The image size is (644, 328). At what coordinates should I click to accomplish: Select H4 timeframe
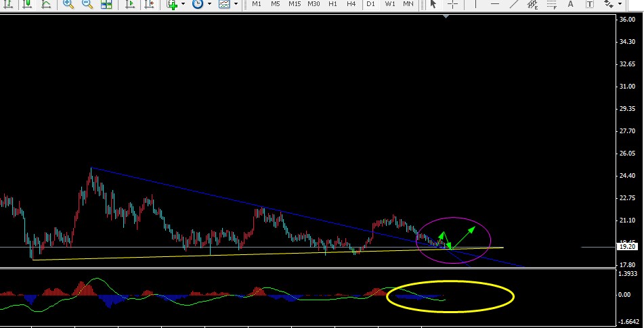(x=351, y=3)
